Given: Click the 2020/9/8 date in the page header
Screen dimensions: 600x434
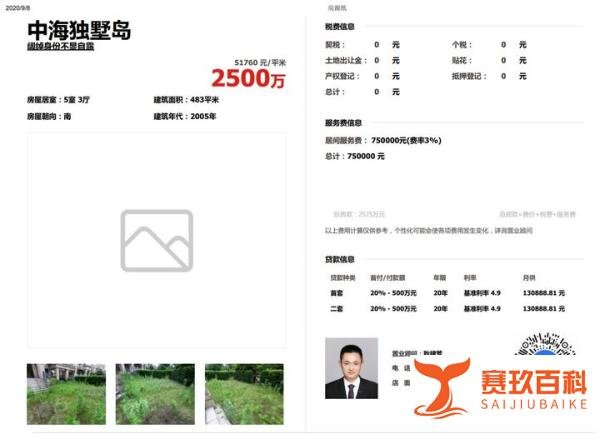Looking at the screenshot, I should point(18,8).
